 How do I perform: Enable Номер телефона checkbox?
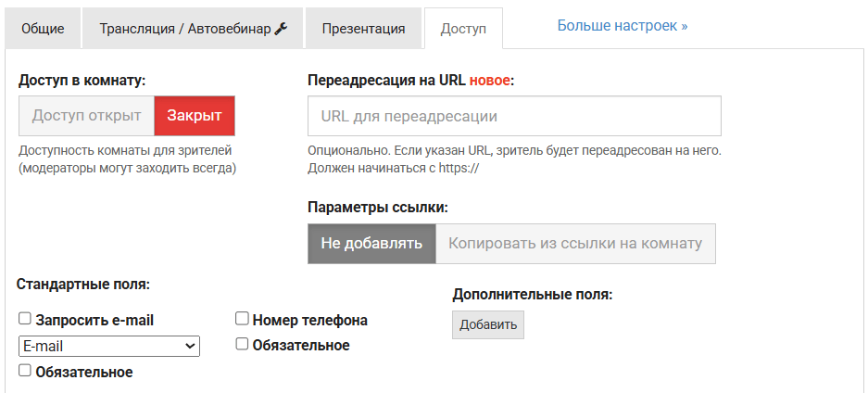[242, 318]
